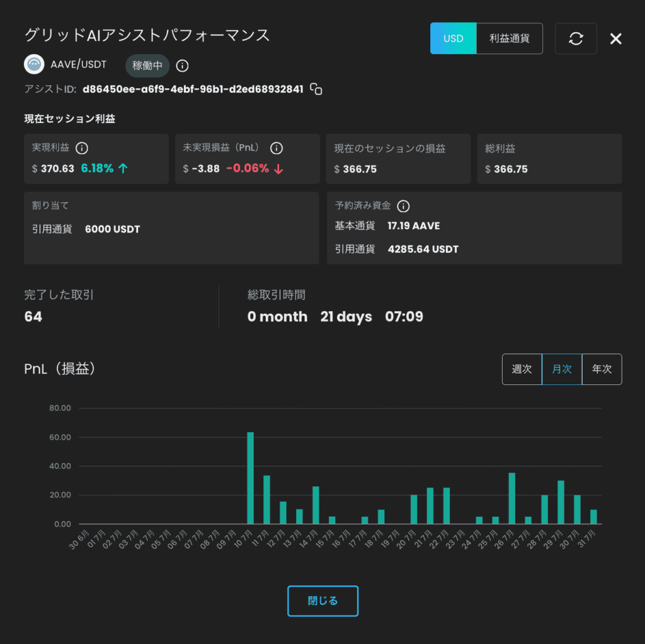The height and width of the screenshot is (644, 645).
Task: Click the 閉じる button
Action: (x=323, y=601)
